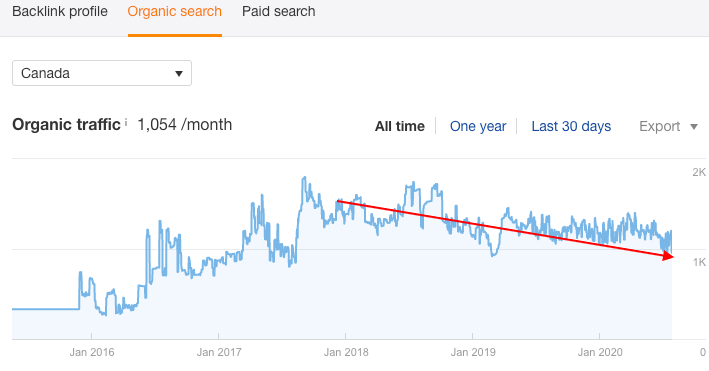Click the red trend arrow head
Screen dimensions: 709x371
pyautogui.click(x=668, y=256)
